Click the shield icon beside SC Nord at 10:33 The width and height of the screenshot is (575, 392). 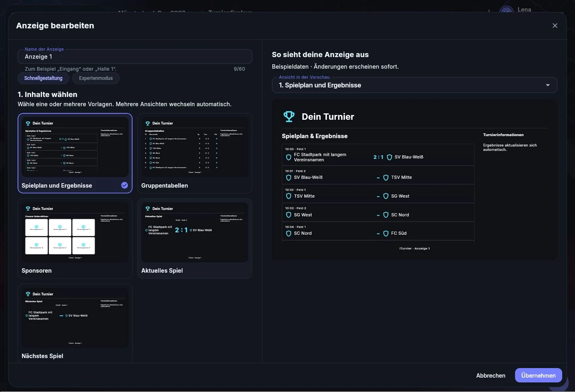[386, 215]
